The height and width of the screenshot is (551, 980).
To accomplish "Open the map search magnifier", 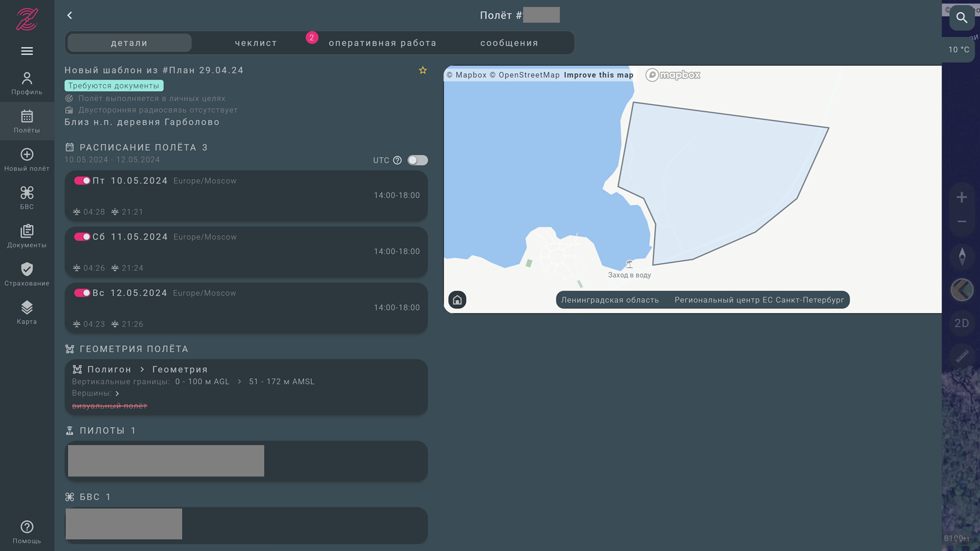I will click(x=962, y=18).
